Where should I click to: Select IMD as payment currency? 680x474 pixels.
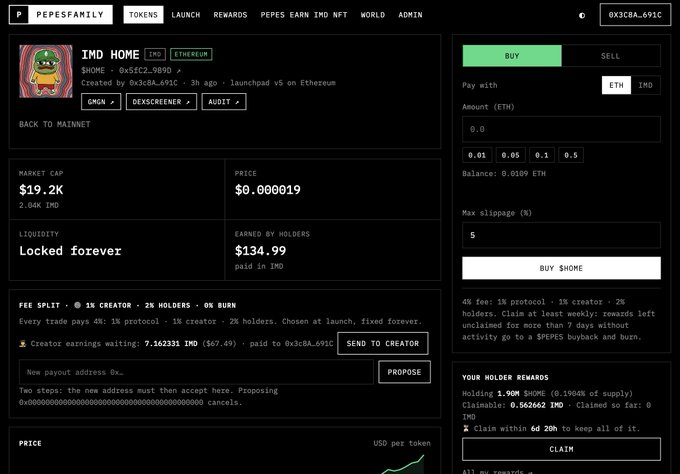pyautogui.click(x=645, y=85)
